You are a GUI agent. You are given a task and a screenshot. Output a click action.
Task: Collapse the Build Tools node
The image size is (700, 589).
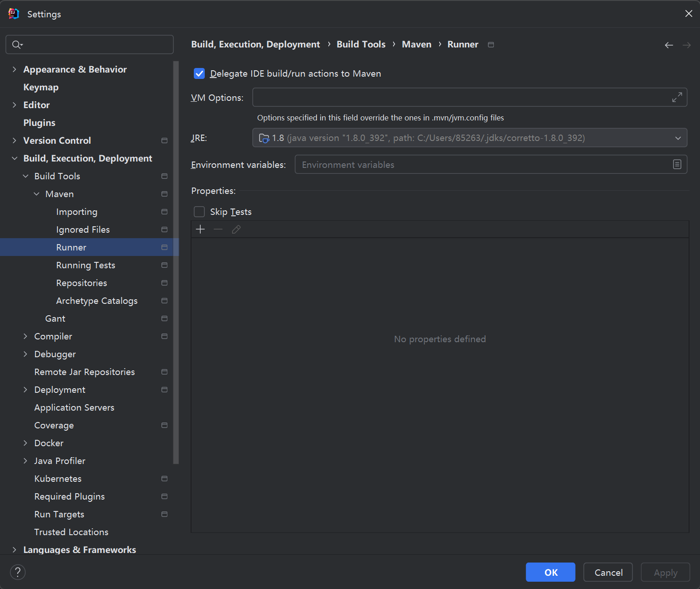[x=26, y=176]
